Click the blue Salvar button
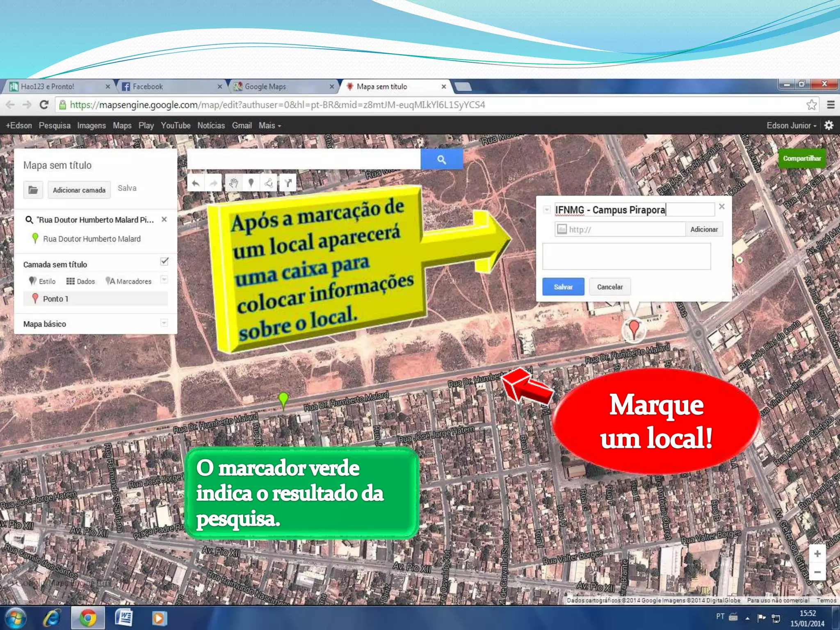 point(563,287)
